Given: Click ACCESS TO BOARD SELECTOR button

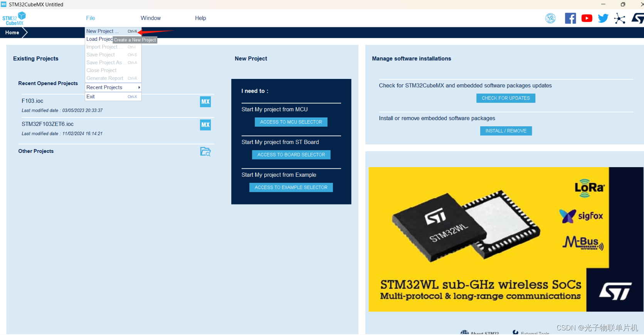Looking at the screenshot, I should click(x=291, y=155).
